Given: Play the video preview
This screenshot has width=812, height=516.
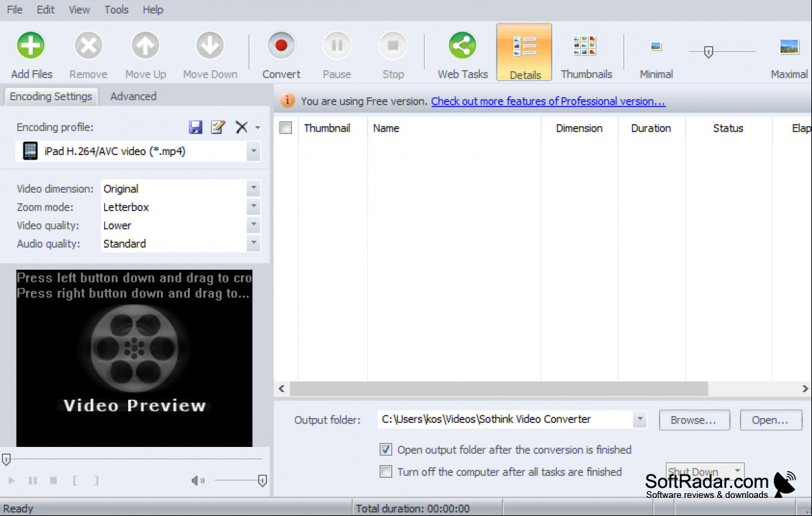Looking at the screenshot, I should 11,480.
